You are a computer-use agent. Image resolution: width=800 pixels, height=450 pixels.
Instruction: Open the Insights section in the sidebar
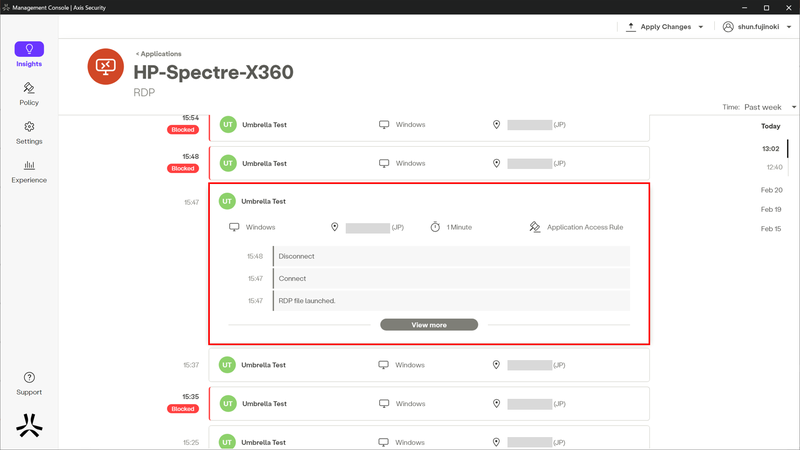pyautogui.click(x=29, y=55)
